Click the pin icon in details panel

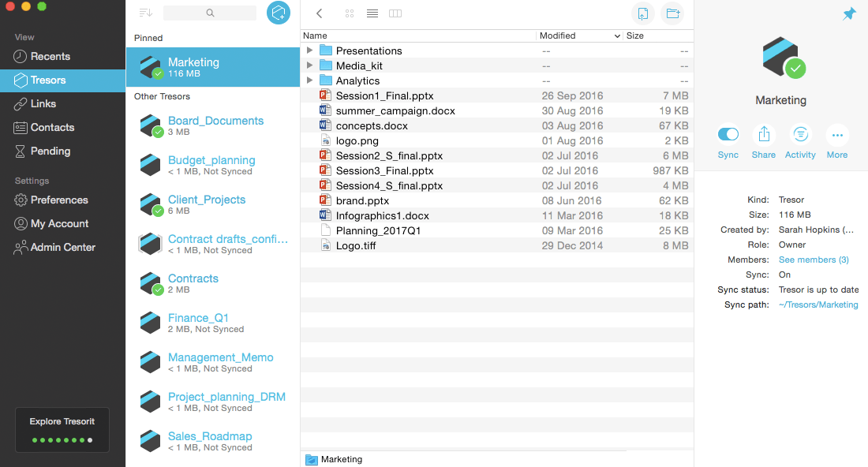[x=849, y=14]
